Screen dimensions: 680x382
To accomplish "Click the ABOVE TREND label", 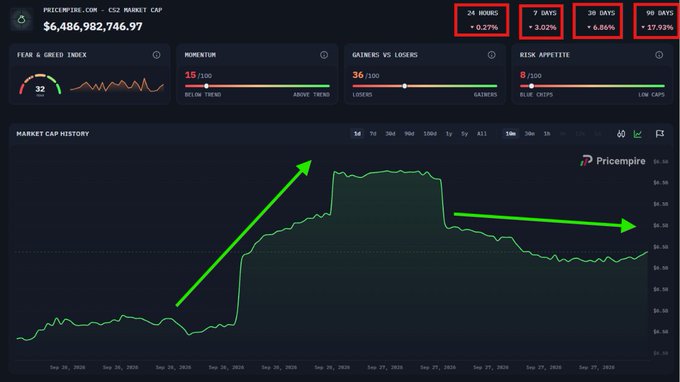I will tap(311, 95).
